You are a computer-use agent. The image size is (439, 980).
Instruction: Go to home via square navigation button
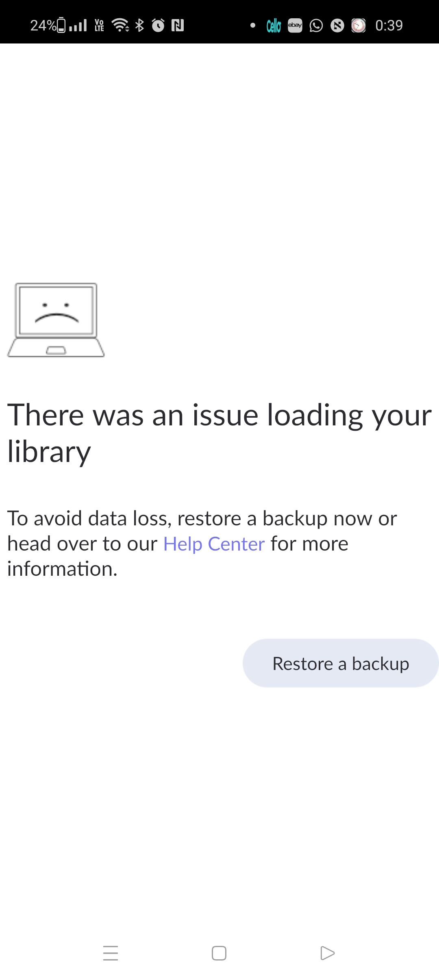pos(219,953)
